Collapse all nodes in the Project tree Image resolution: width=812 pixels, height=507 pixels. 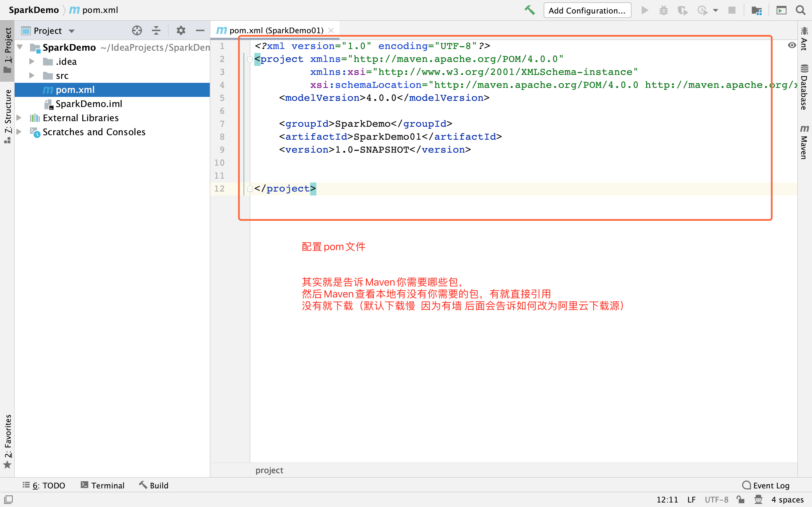156,30
